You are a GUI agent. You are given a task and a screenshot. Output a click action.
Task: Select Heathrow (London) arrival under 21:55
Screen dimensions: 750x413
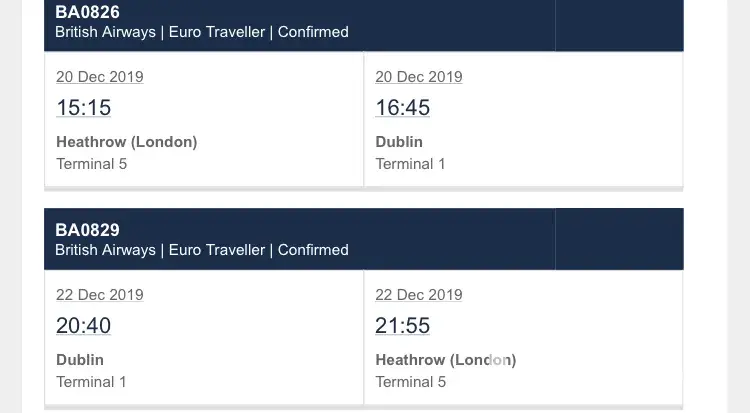445,360
